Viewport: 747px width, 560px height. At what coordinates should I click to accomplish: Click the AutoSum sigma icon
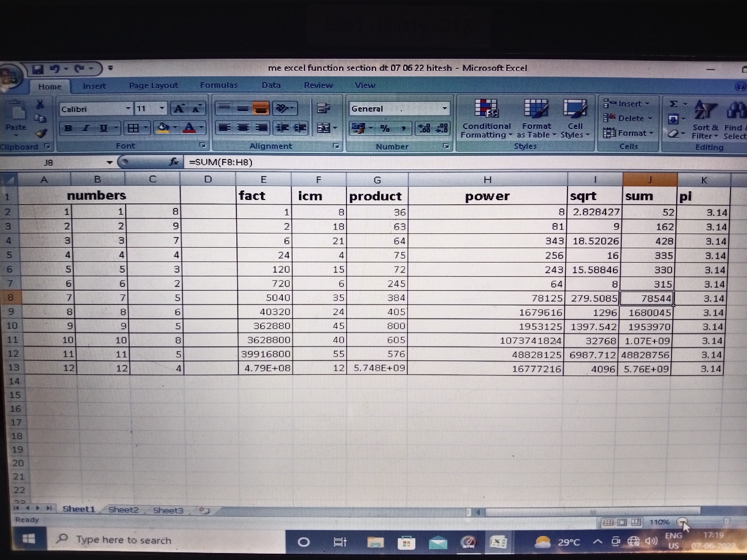[x=673, y=104]
